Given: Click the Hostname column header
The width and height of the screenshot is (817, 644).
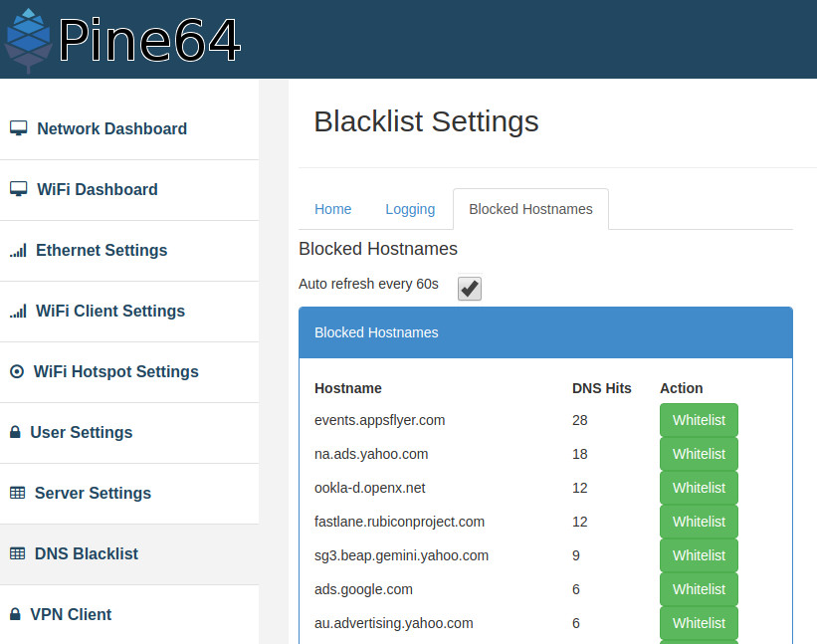Looking at the screenshot, I should pyautogui.click(x=348, y=388).
